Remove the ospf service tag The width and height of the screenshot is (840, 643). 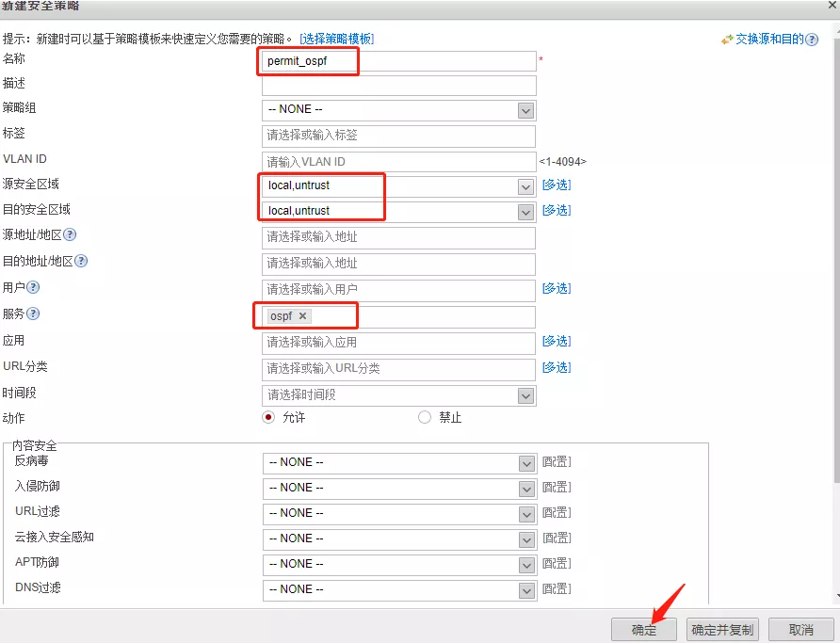(x=302, y=316)
